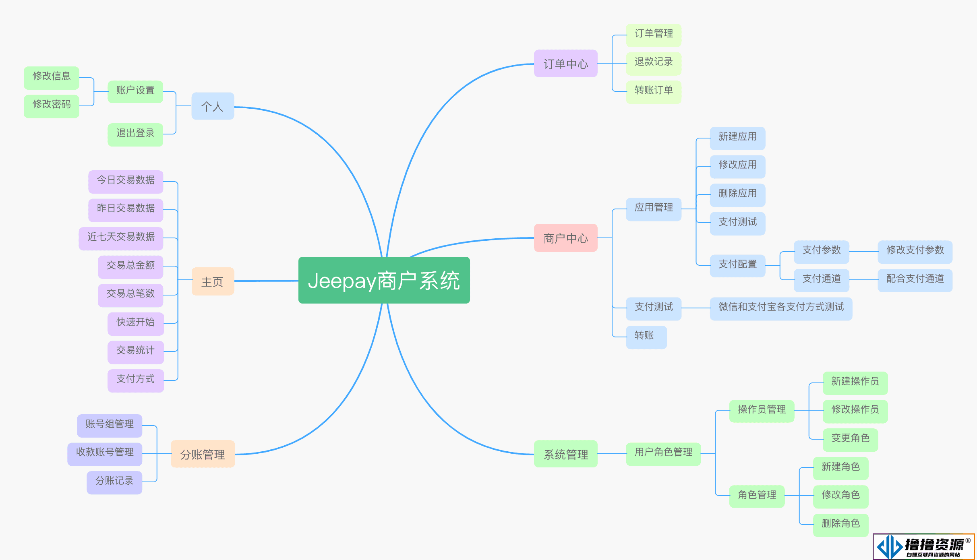977x560 pixels.
Task: Select the 今日交易数据 node
Action: pyautogui.click(x=126, y=182)
